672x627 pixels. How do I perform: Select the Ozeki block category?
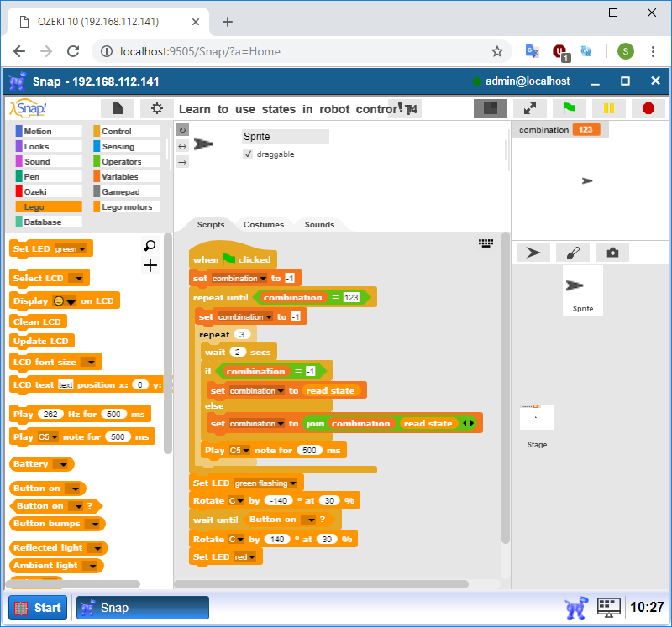(49, 191)
